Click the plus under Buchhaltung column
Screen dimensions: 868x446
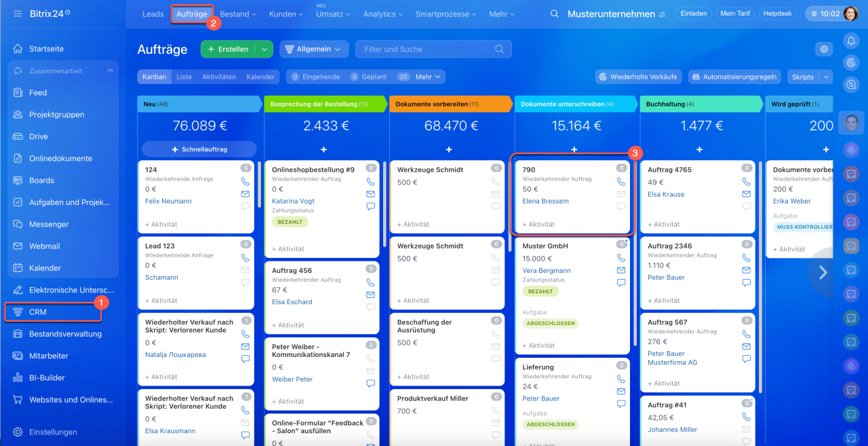pos(700,149)
